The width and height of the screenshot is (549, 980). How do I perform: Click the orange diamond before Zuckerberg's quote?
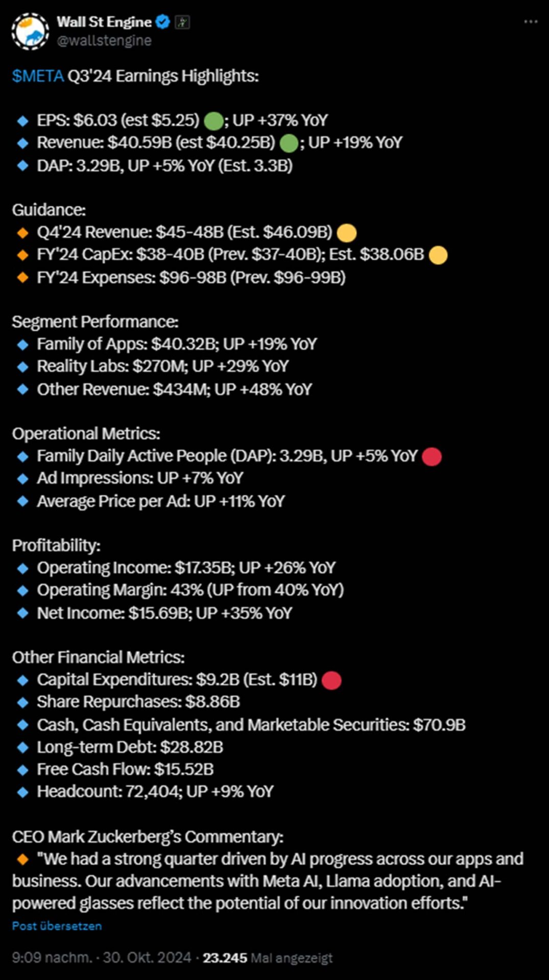click(22, 860)
